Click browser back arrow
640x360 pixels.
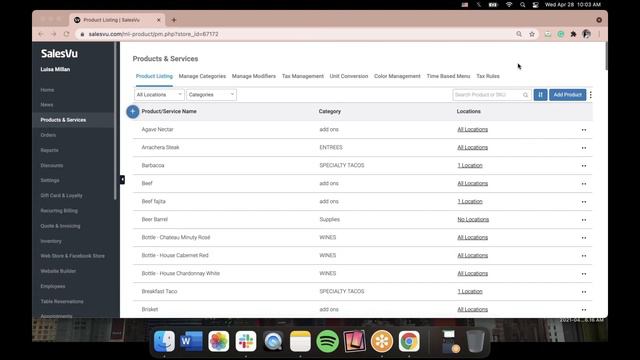point(41,34)
